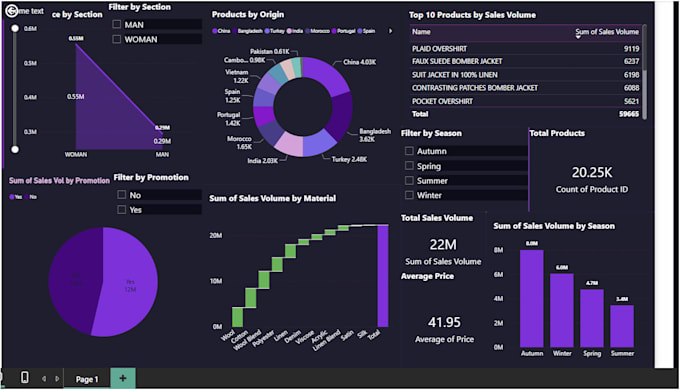Click the Products by Origin chart title
The image size is (680, 390).
coord(248,14)
